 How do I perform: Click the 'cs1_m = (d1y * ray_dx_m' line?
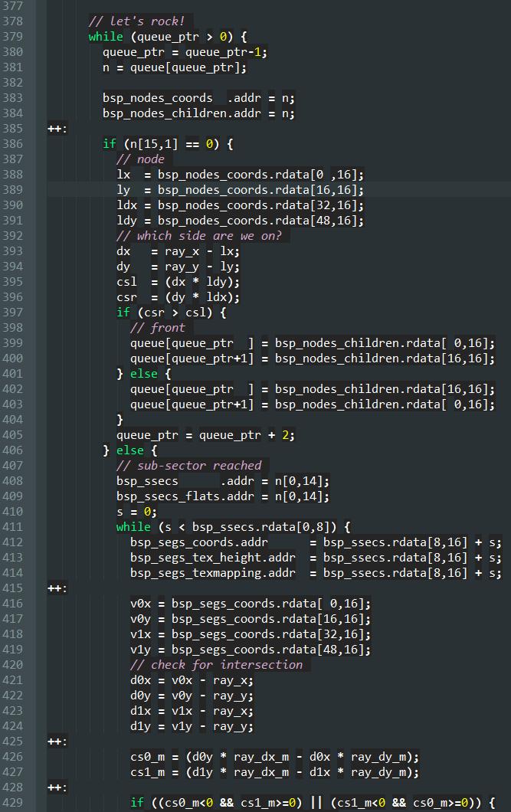tap(274, 772)
